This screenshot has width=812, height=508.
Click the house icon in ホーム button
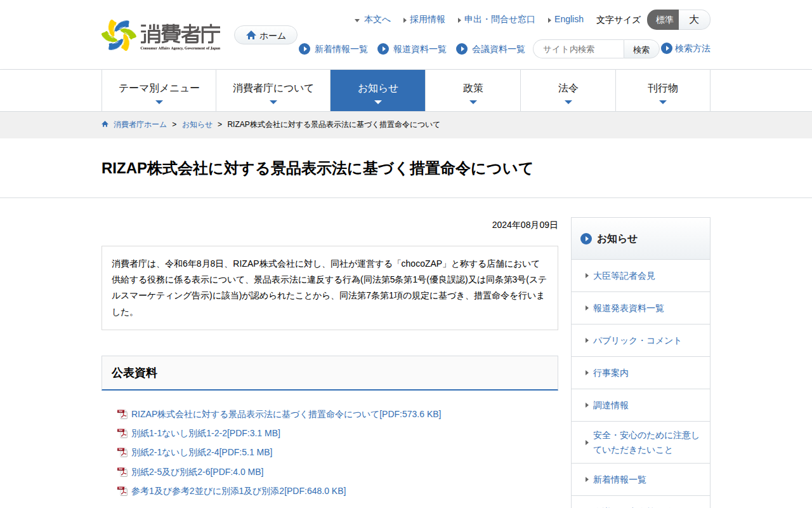coord(251,36)
